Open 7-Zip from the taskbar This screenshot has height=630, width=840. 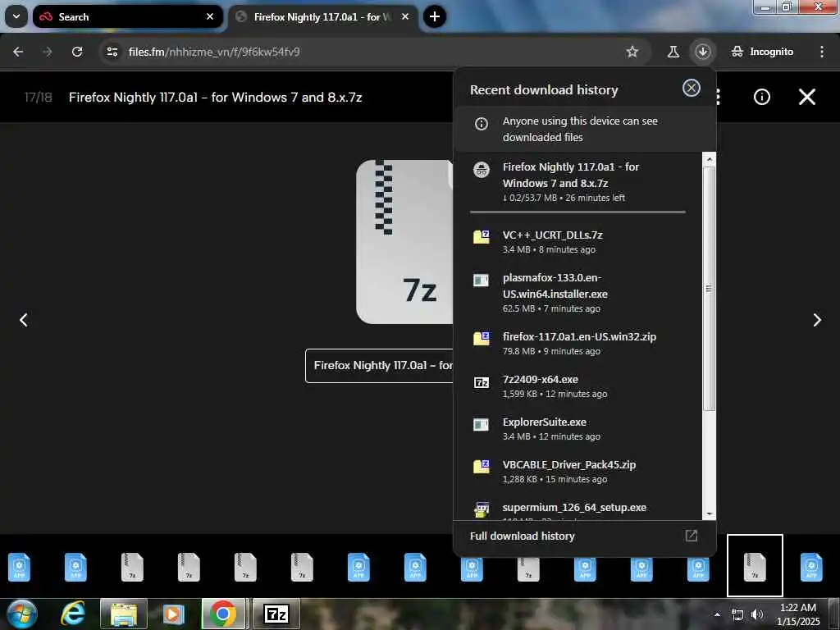(x=276, y=614)
